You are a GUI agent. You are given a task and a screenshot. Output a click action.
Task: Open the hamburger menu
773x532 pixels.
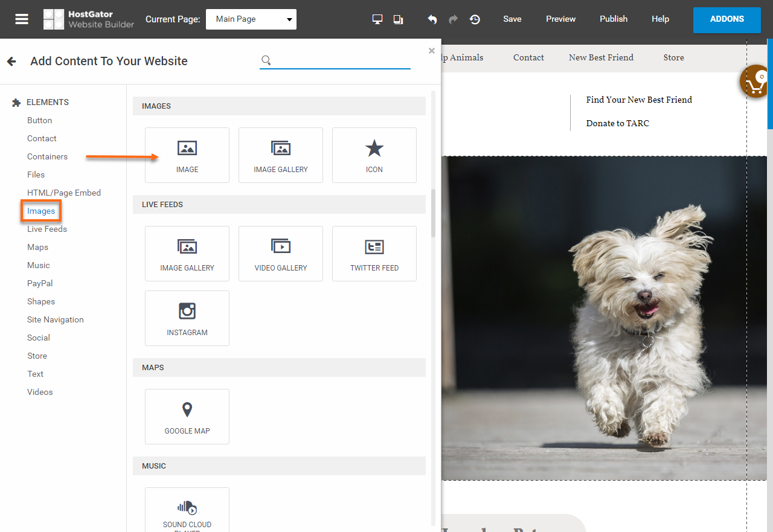click(x=21, y=19)
